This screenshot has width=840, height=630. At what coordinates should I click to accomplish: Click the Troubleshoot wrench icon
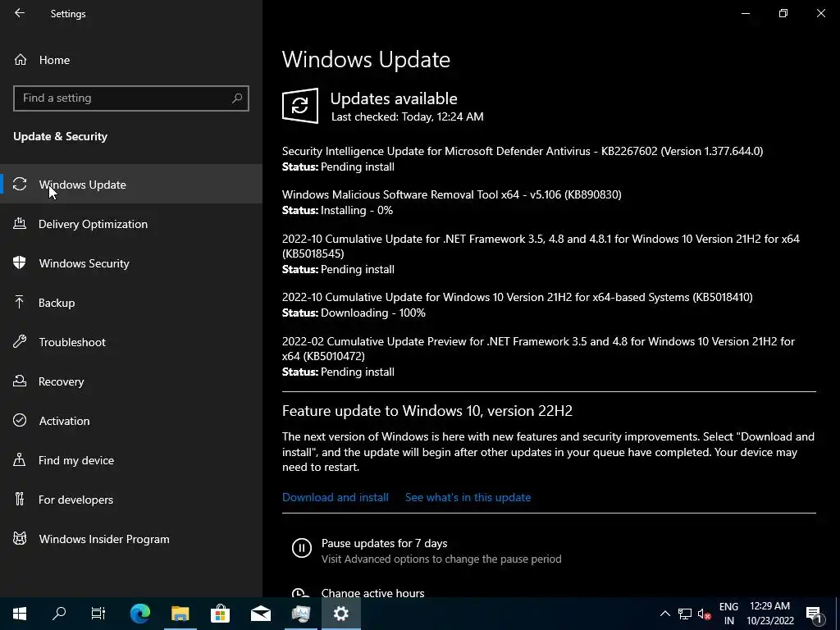pos(20,341)
